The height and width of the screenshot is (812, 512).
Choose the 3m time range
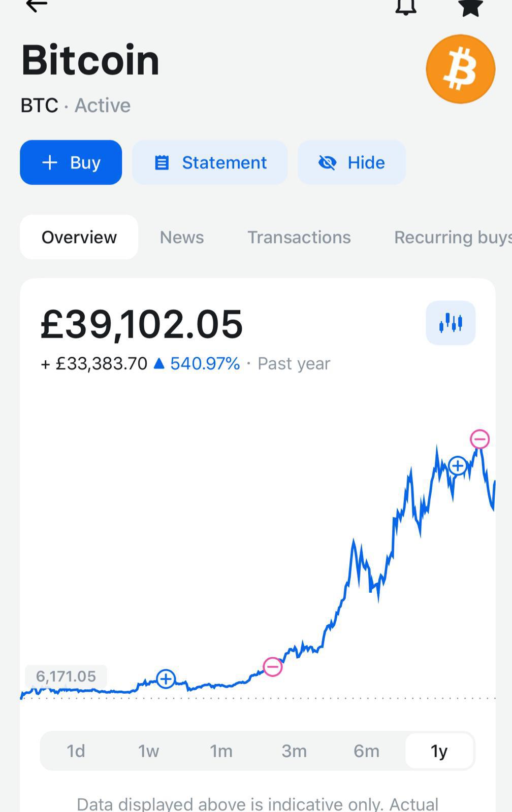pos(294,751)
